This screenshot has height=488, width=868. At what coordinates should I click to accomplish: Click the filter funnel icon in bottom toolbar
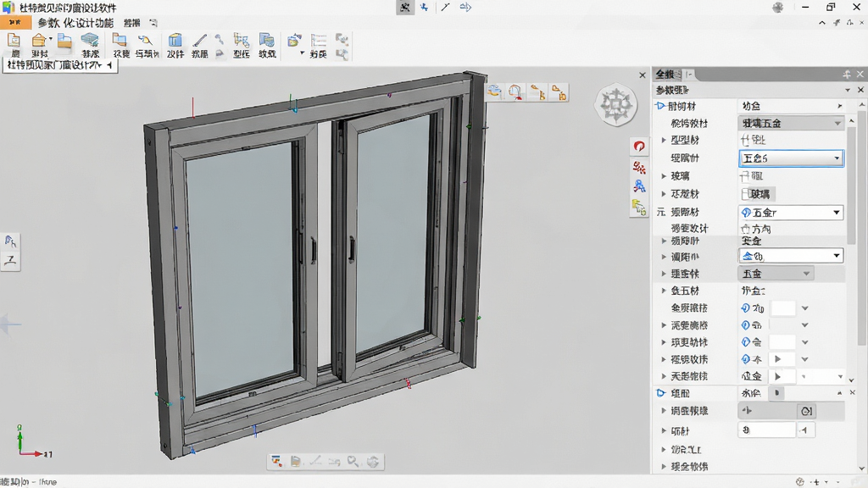[x=276, y=461]
